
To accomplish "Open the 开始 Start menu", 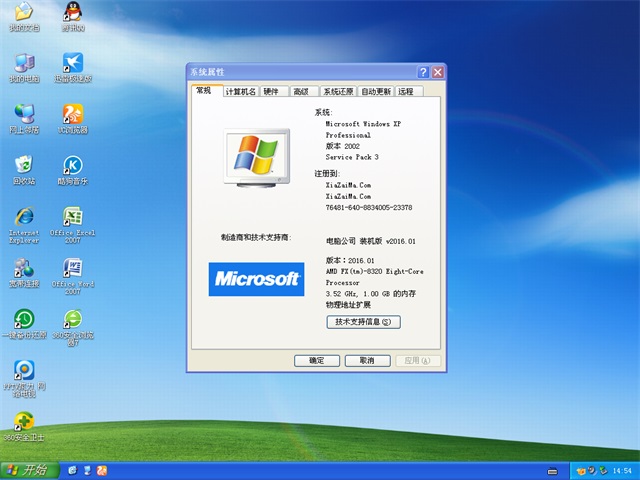I will coord(27,470).
